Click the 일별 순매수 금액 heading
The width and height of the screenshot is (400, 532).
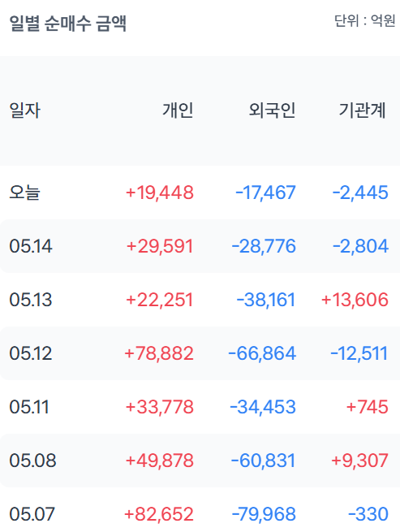click(68, 24)
